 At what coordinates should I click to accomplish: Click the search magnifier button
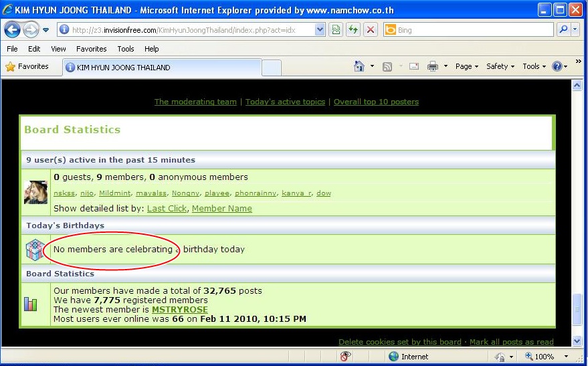563,29
